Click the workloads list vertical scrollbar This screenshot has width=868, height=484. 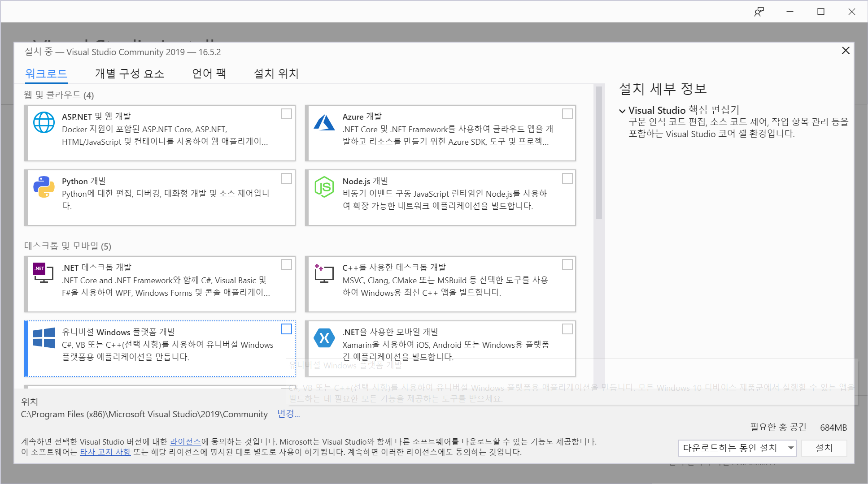coord(599,152)
